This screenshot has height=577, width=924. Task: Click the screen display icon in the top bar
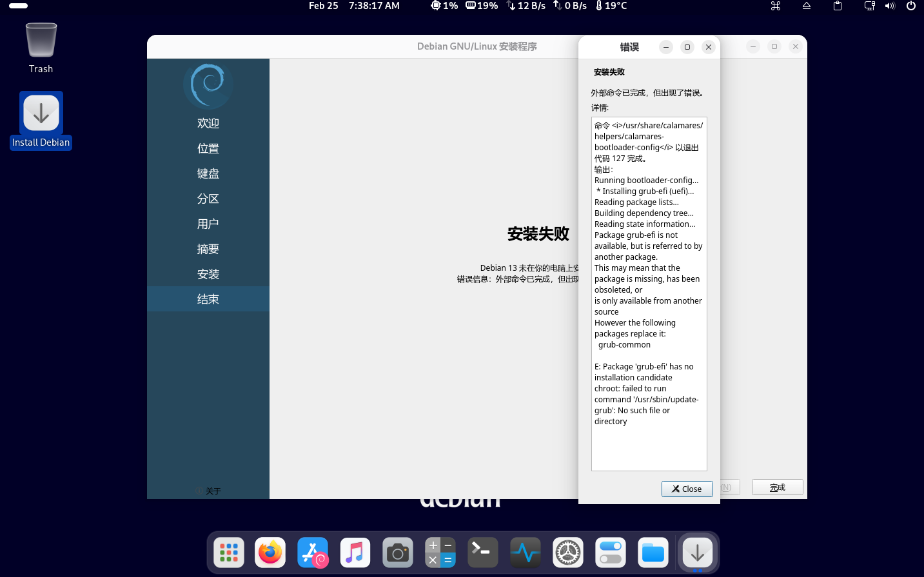(x=870, y=6)
